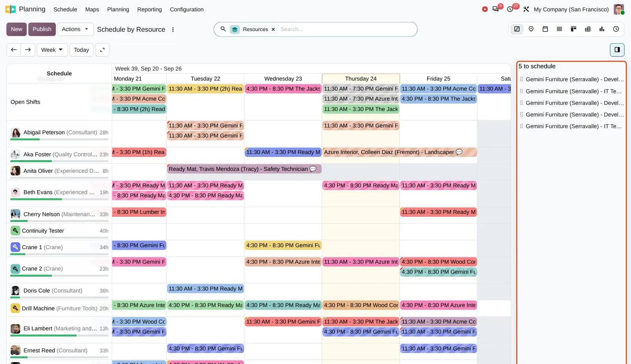Click the Friday 25 column header

tap(438, 78)
